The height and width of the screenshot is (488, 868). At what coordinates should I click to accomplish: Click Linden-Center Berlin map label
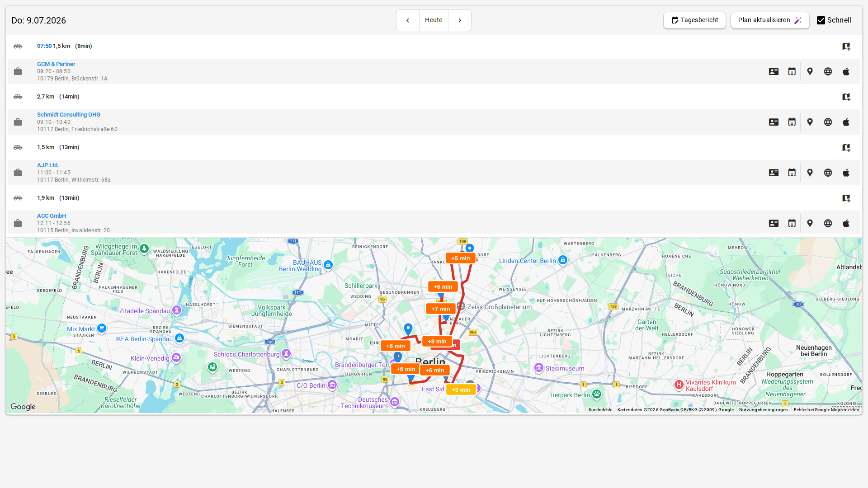[x=528, y=261]
